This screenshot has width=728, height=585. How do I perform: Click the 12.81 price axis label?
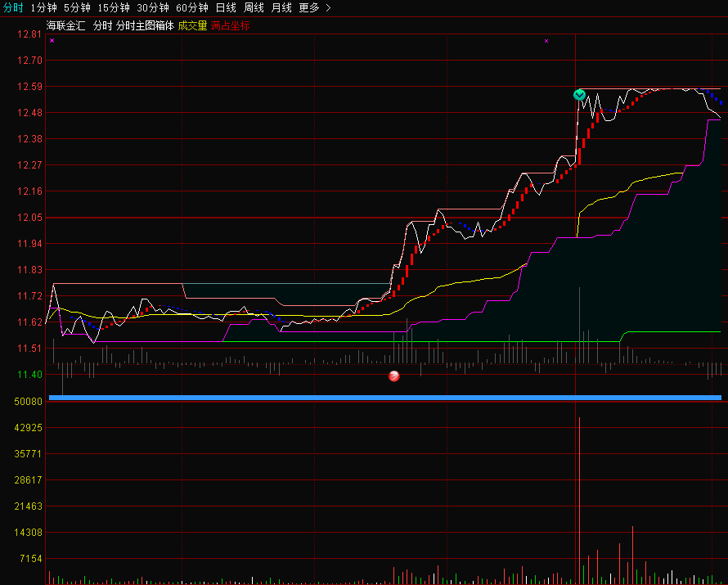coord(29,34)
